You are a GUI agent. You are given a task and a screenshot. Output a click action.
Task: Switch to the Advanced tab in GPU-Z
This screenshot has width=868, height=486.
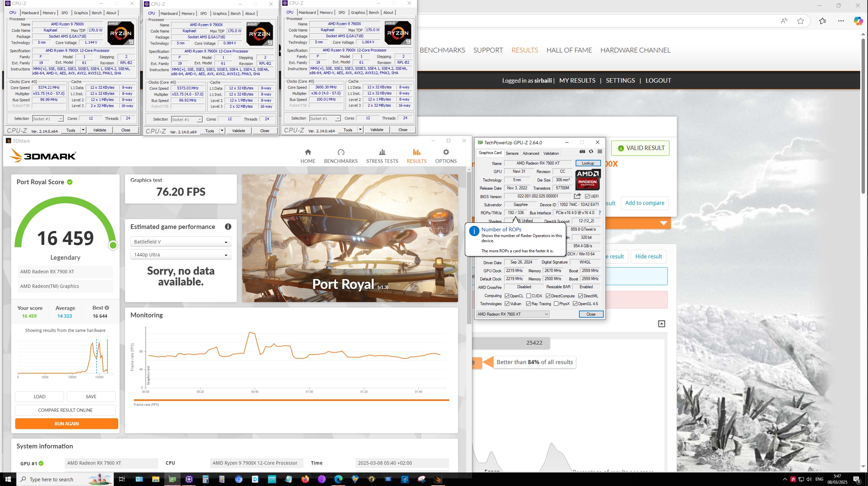[x=531, y=153]
